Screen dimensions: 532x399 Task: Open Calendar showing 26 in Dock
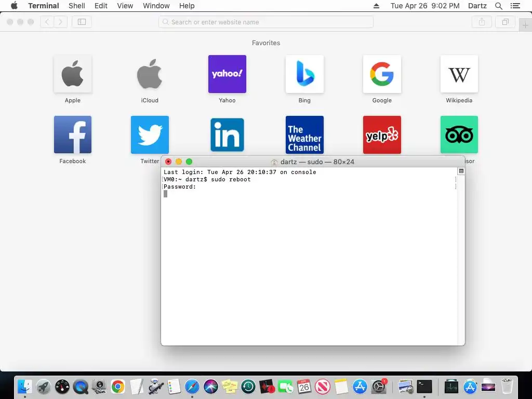point(304,387)
